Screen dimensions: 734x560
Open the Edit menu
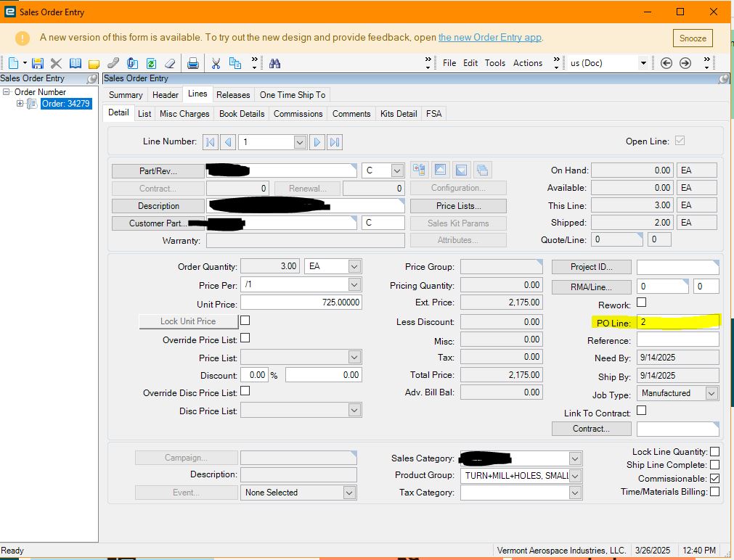[x=470, y=62]
